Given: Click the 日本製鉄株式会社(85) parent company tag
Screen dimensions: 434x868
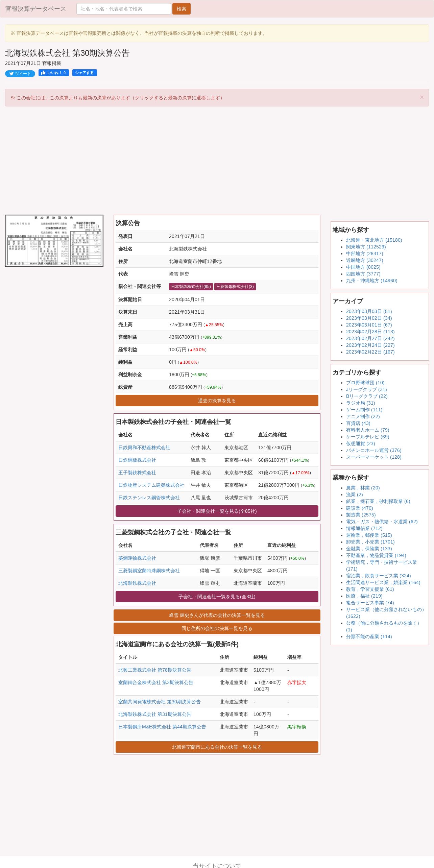Looking at the screenshot, I should pyautogui.click(x=191, y=287).
